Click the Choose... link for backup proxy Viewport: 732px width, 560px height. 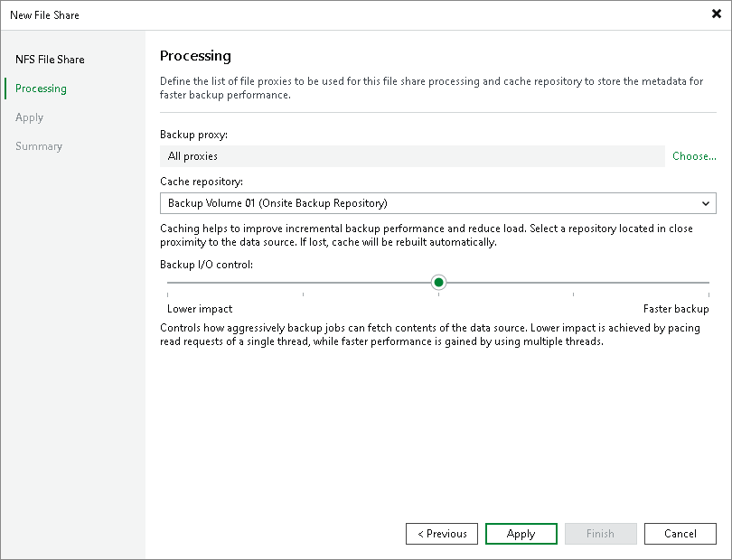693,156
